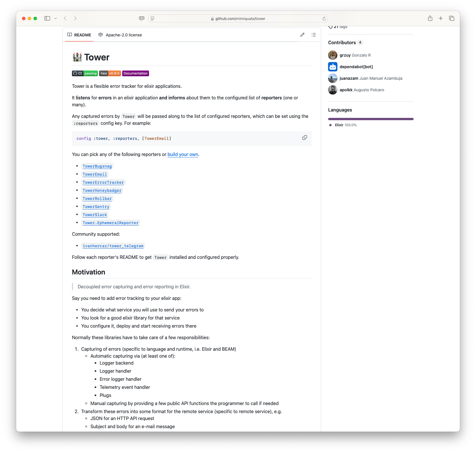The image size is (476, 453).
Task: Open a new browser tab
Action: tap(440, 18)
